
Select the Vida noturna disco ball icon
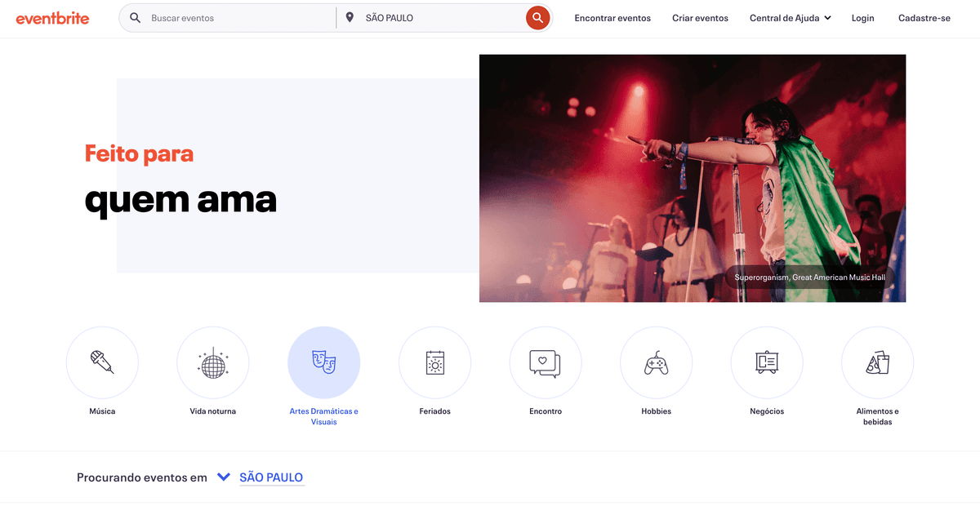coord(213,362)
